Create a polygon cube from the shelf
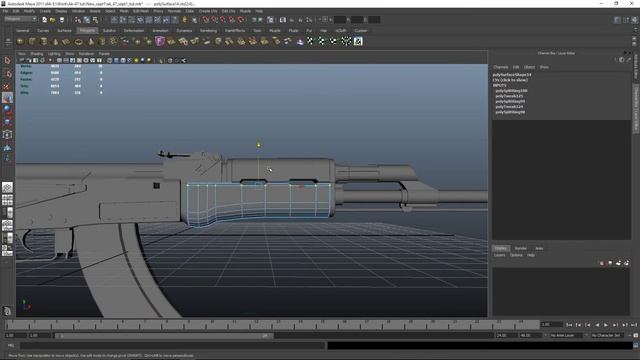 pos(32,41)
